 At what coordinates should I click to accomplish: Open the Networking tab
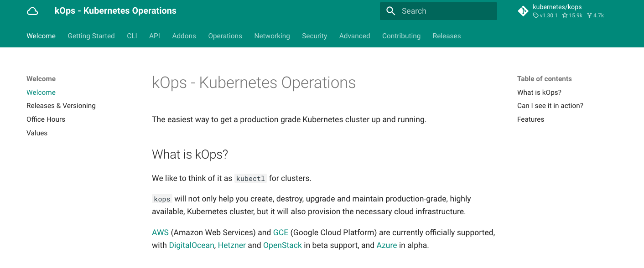[x=272, y=36]
